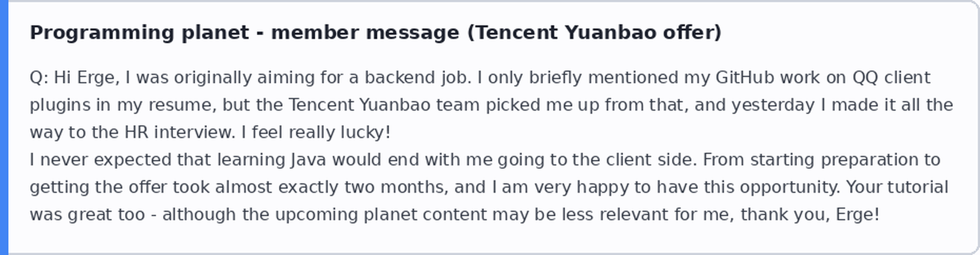
Task: Click the card title 'Programming planet - member message'
Action: point(244,33)
